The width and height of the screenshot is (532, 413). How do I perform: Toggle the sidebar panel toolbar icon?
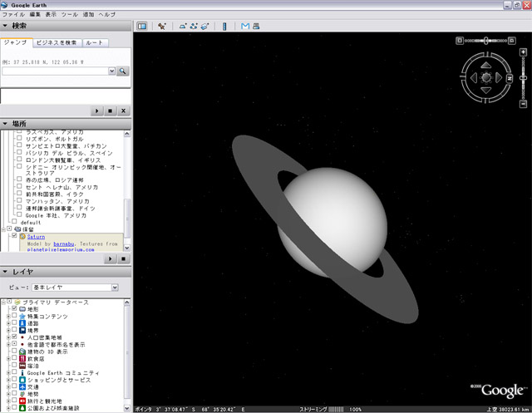pyautogui.click(x=142, y=26)
